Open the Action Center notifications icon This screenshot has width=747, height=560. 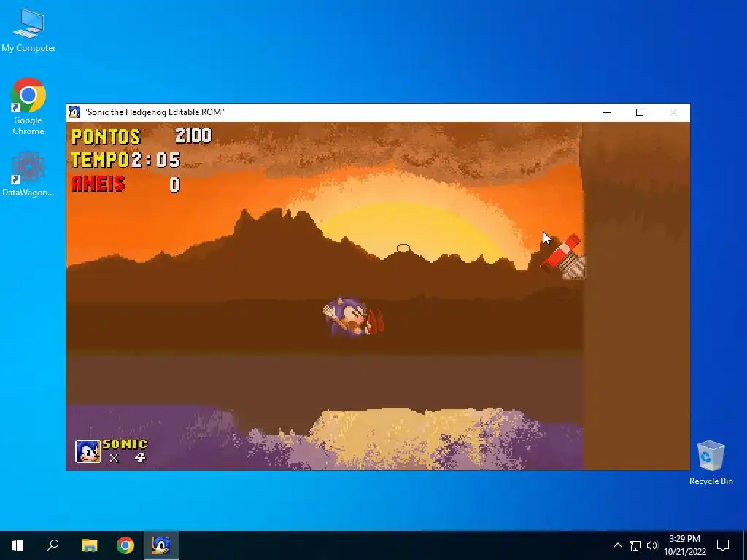click(723, 545)
